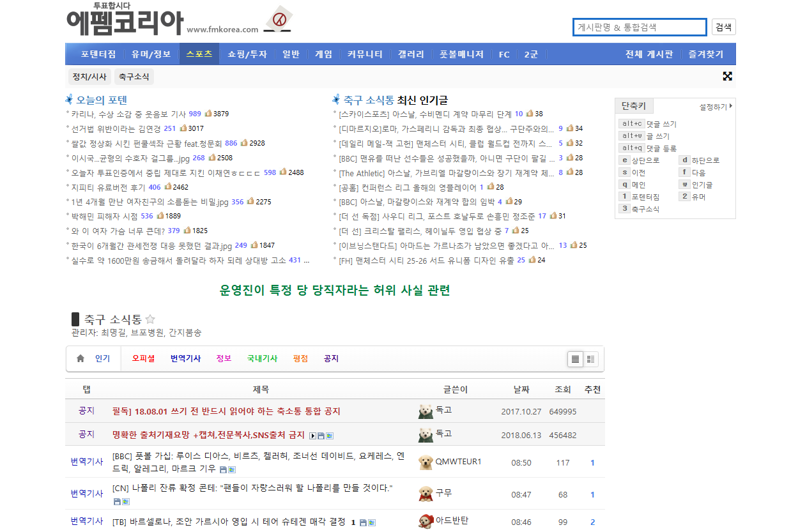Click the 조회 column header

562,389
